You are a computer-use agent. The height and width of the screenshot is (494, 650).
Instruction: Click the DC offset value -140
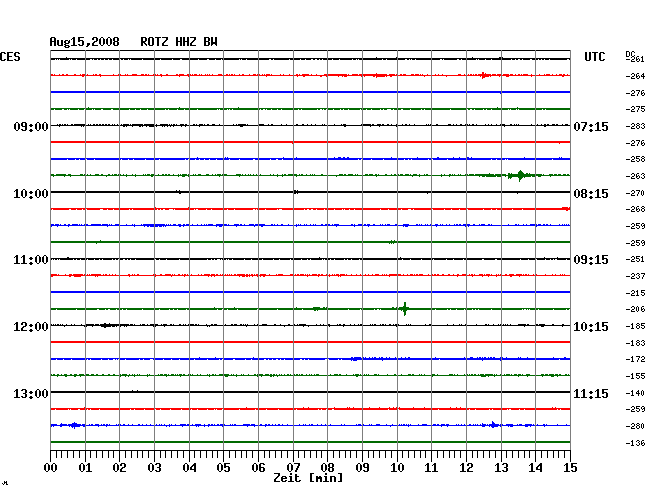pyautogui.click(x=635, y=393)
